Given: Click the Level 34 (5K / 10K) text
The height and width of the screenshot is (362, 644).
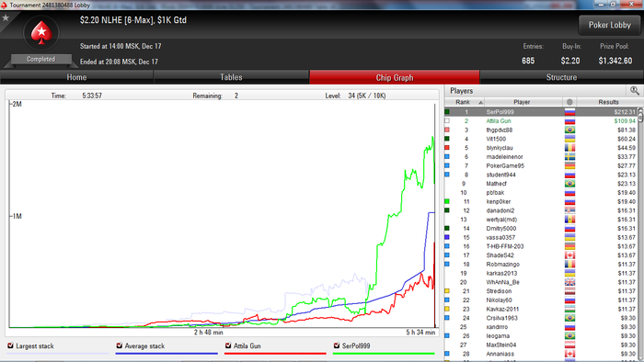Looking at the screenshot, I should point(355,96).
